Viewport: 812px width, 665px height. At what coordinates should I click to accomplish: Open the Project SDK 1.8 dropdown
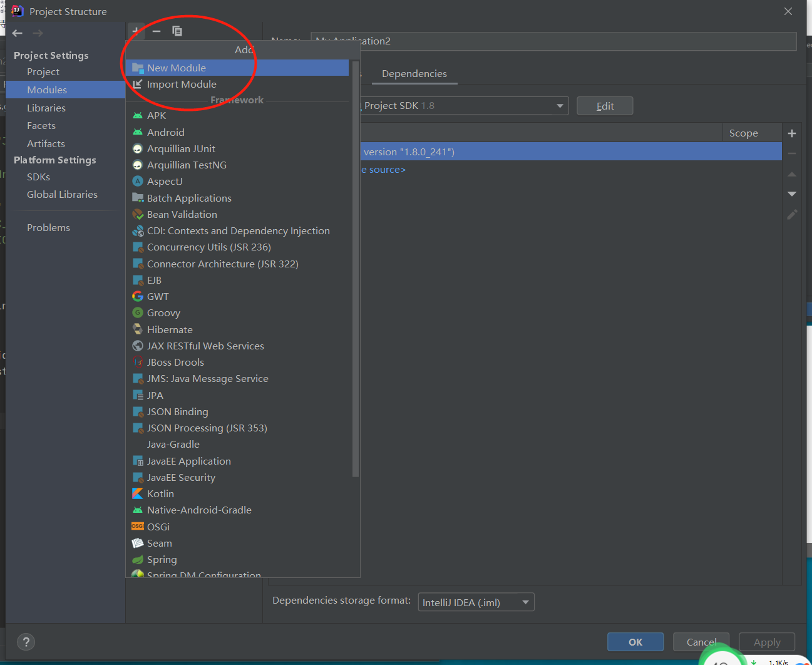[x=464, y=106]
